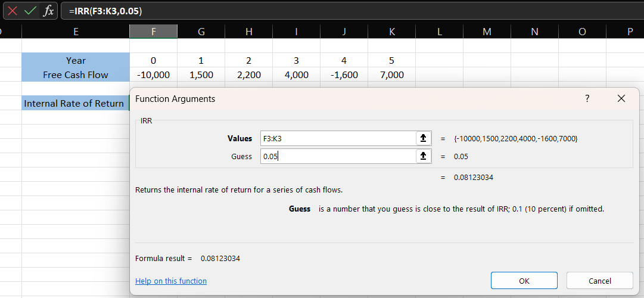Screen dimensions: 644x298
Task: Collapse dialog using Guess range selector arrow
Action: point(423,156)
